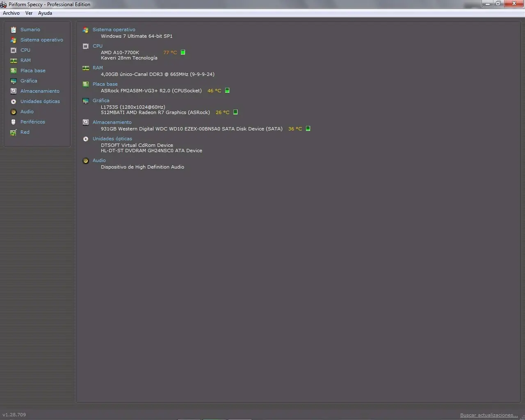Viewport: 525px width, 420px height.
Task: Open Periféricos section in sidebar
Action: point(33,122)
